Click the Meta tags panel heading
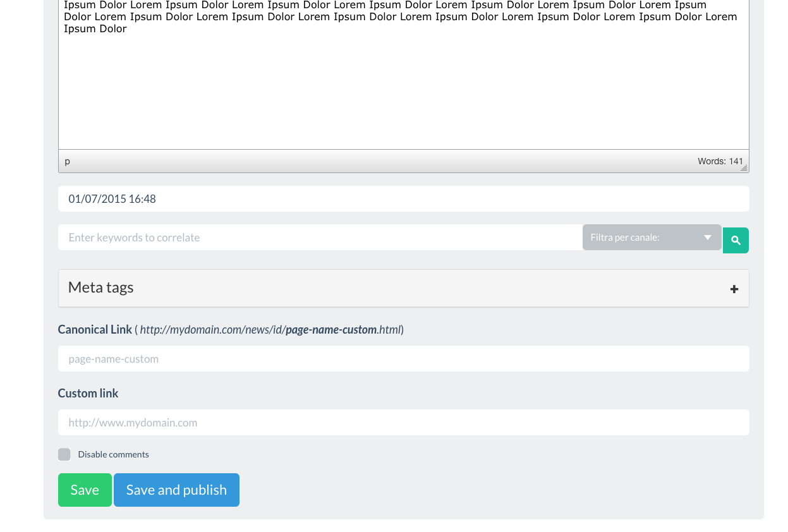The image size is (788, 532). pos(101,287)
